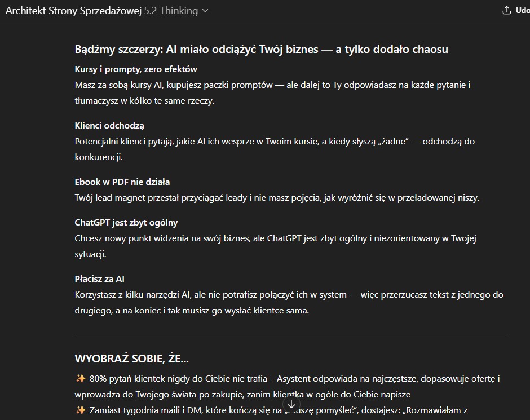Screen dimensions: 530x420
Task: Click the sentence 'Twój lead magnet przestał przyciągać'
Action: [x=277, y=198]
